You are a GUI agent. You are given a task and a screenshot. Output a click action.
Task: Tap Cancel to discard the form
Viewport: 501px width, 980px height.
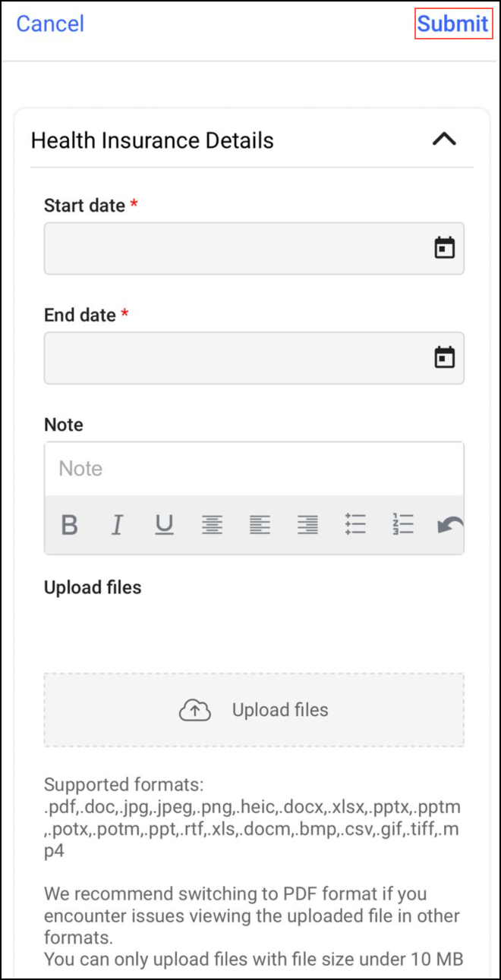tap(50, 24)
